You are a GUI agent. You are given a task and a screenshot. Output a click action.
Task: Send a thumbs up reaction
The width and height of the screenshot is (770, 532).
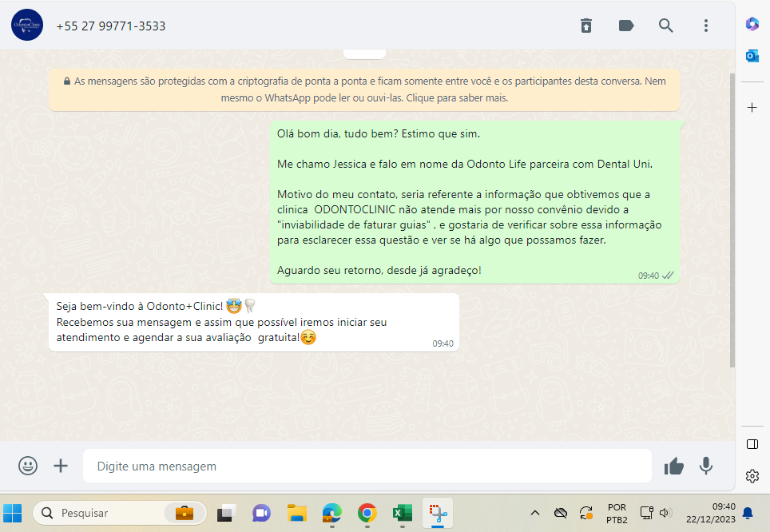(674, 466)
